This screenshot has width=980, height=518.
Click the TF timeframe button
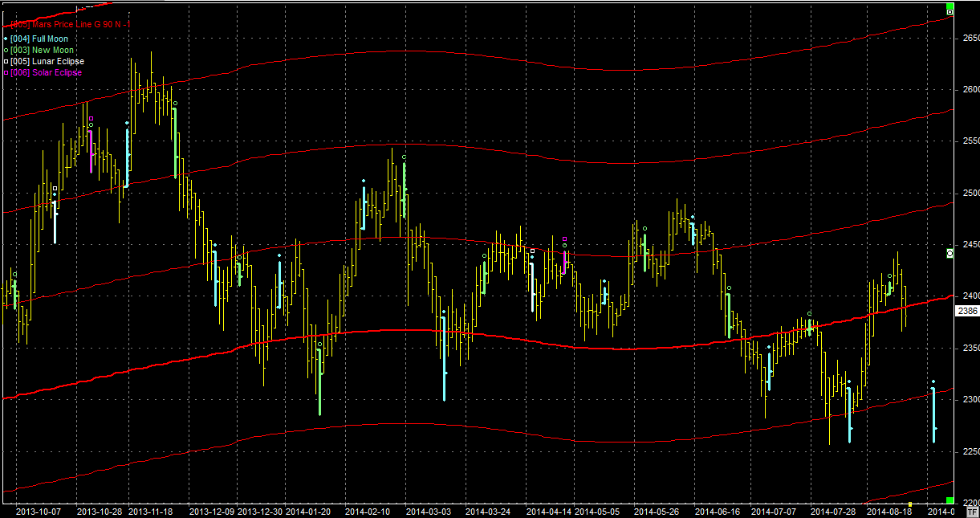click(x=972, y=512)
